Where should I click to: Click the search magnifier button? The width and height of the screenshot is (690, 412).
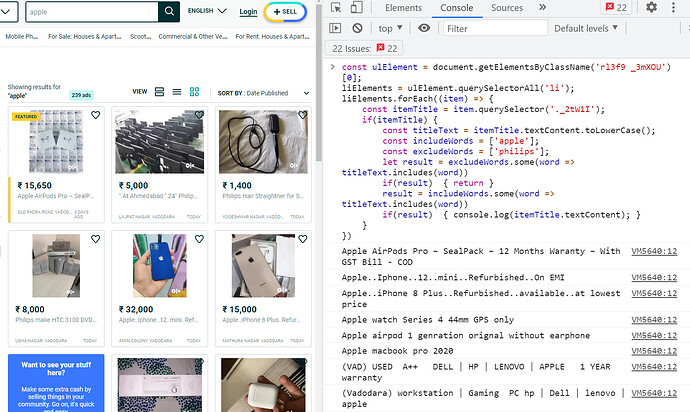pyautogui.click(x=169, y=11)
